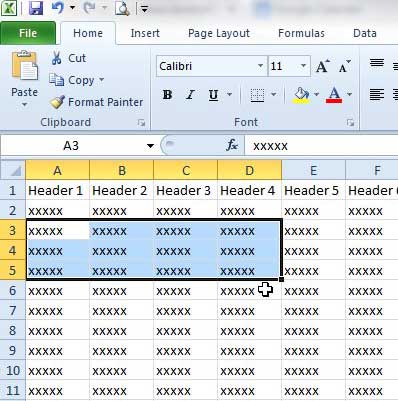Switch to the Home tab
398x401 pixels.
88,33
